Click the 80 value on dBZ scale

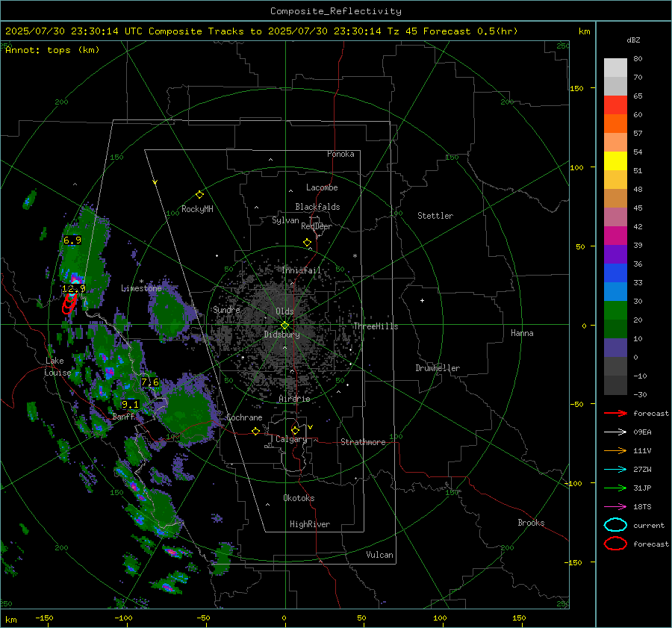(638, 59)
